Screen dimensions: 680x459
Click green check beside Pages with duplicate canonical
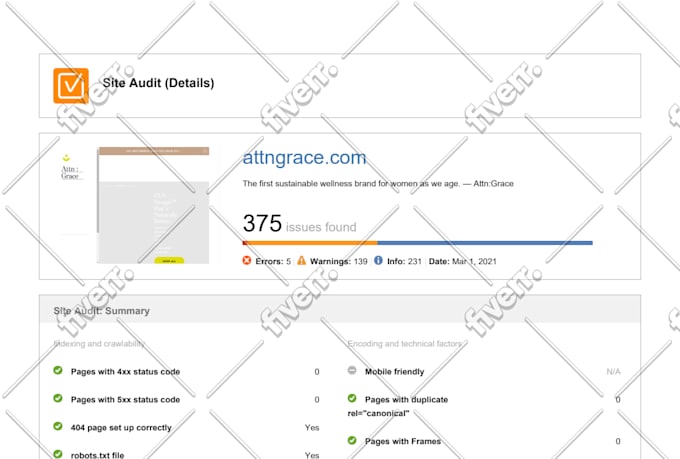click(352, 398)
